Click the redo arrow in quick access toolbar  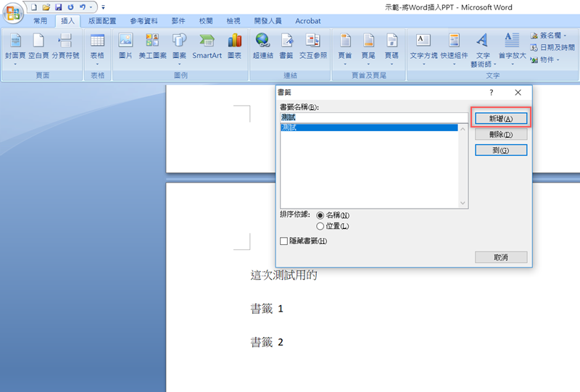(x=70, y=7)
